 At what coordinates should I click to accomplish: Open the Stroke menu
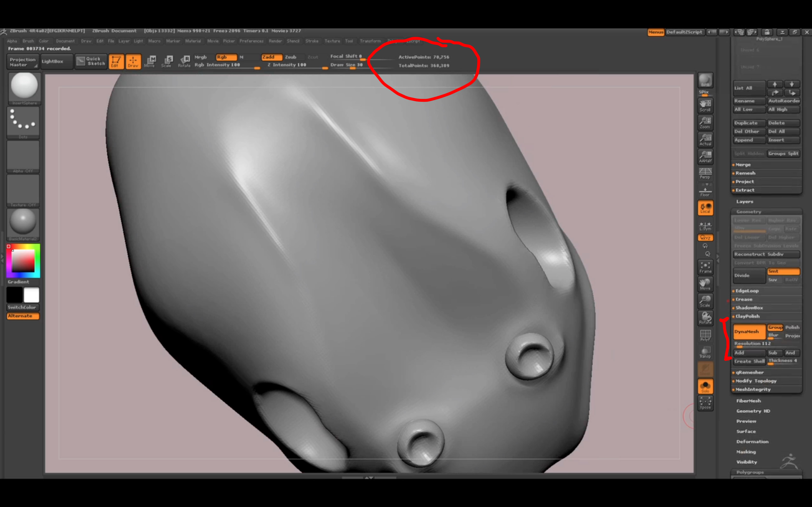click(312, 41)
